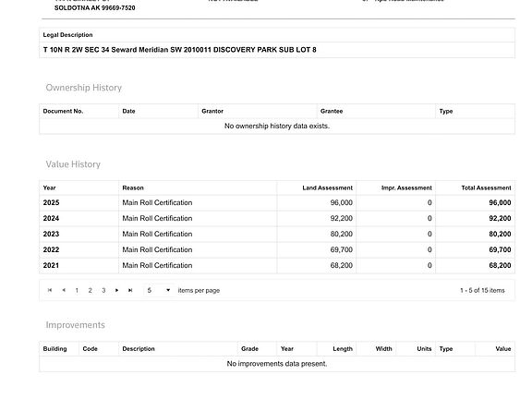Sort by Reason column header
Image resolution: width=532 pixels, height=399 pixels.
tap(133, 187)
